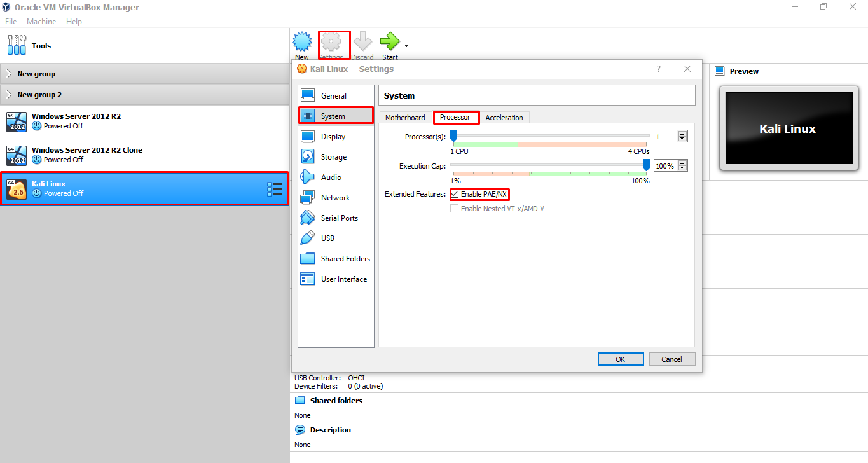Open the Tools entry in sidebar
This screenshot has height=463, width=868.
[144, 46]
